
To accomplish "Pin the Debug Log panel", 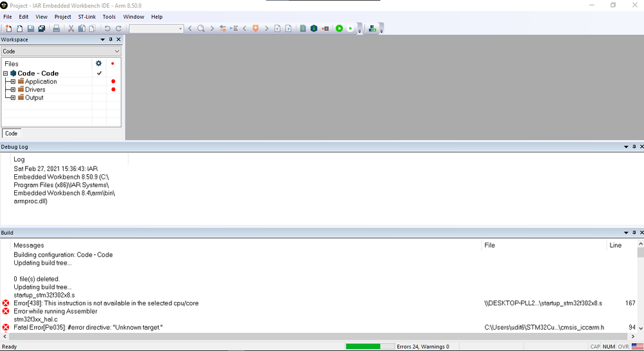I will (634, 146).
